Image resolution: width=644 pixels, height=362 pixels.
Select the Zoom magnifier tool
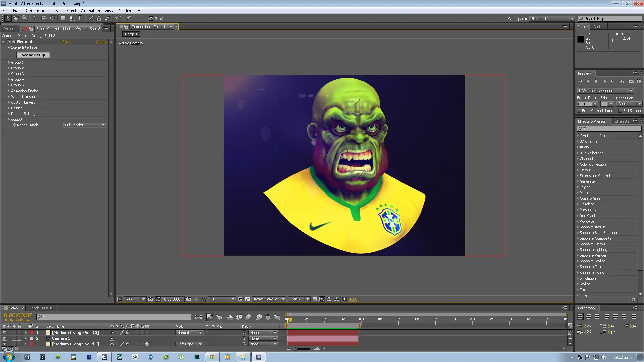tap(25, 18)
